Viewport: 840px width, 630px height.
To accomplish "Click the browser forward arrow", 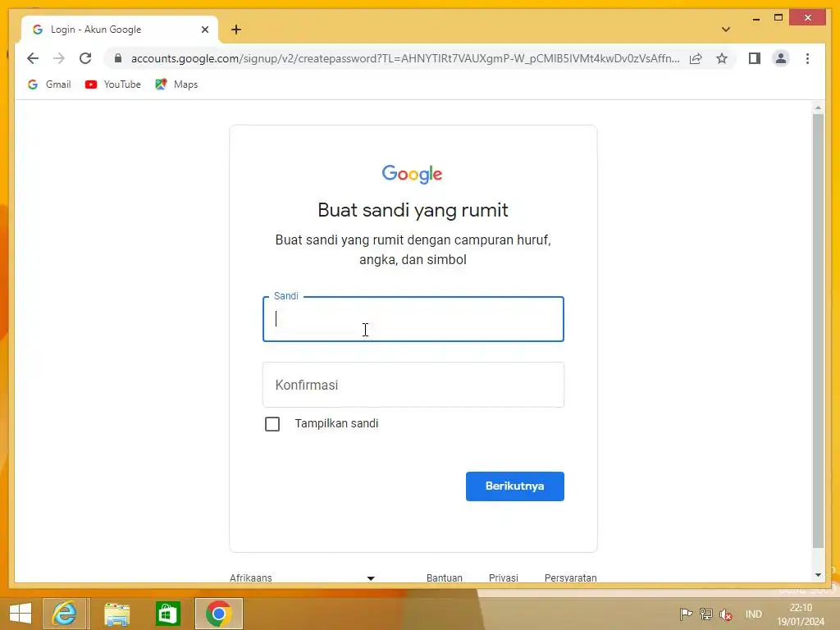I will [x=59, y=58].
